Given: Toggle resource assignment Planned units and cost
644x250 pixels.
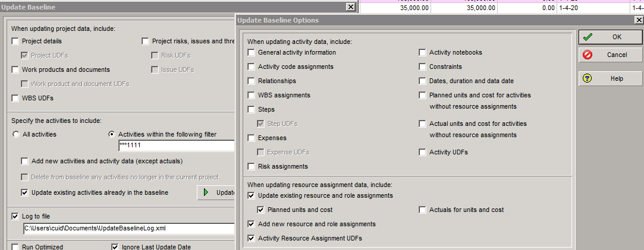Looking at the screenshot, I should coord(261,210).
